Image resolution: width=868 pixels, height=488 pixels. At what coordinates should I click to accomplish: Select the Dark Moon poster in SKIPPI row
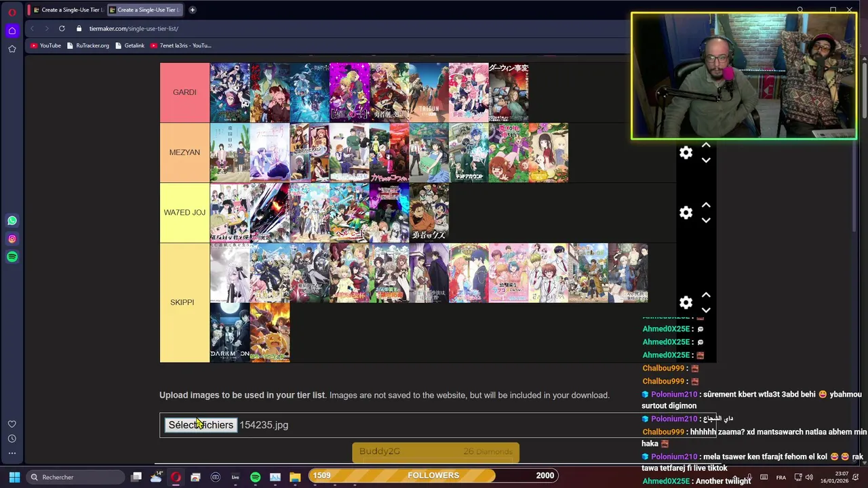(x=230, y=332)
